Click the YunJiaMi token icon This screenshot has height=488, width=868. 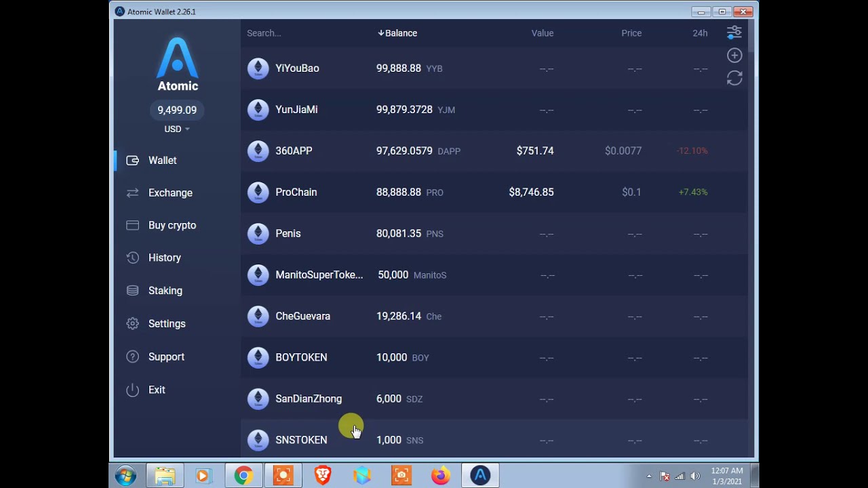(x=258, y=110)
